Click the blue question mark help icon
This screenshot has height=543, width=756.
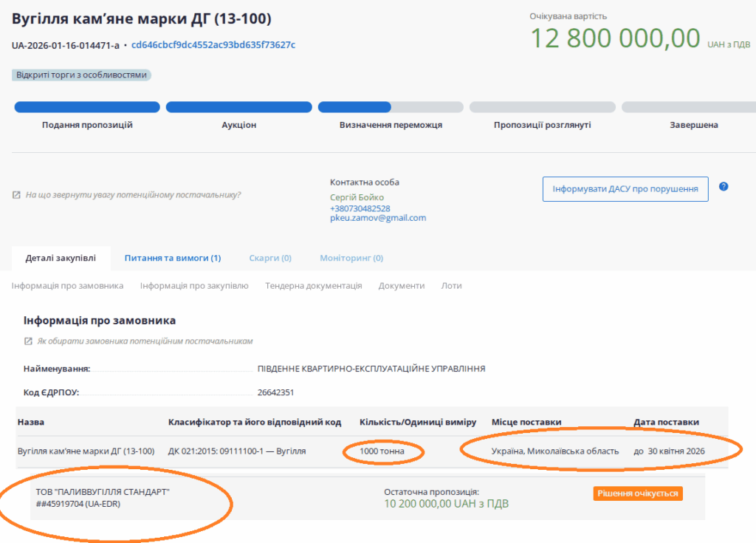(x=724, y=187)
